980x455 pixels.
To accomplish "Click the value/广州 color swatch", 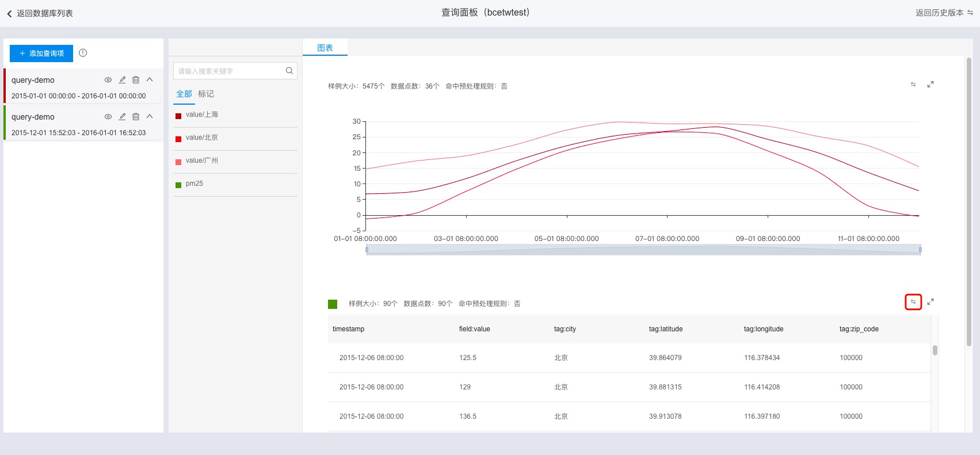I will coord(178,162).
